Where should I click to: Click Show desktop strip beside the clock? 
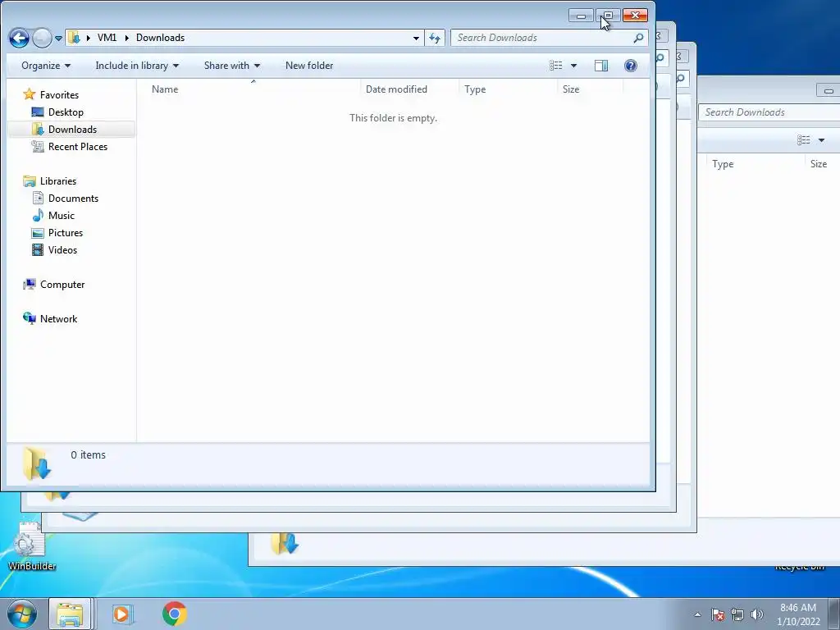pos(834,614)
